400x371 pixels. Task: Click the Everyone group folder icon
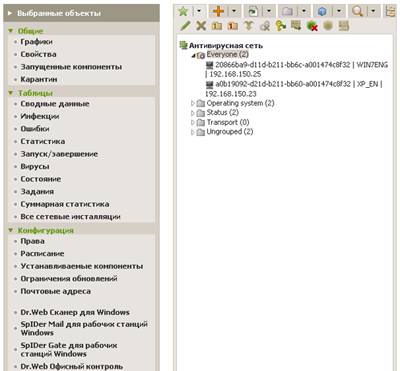click(201, 55)
